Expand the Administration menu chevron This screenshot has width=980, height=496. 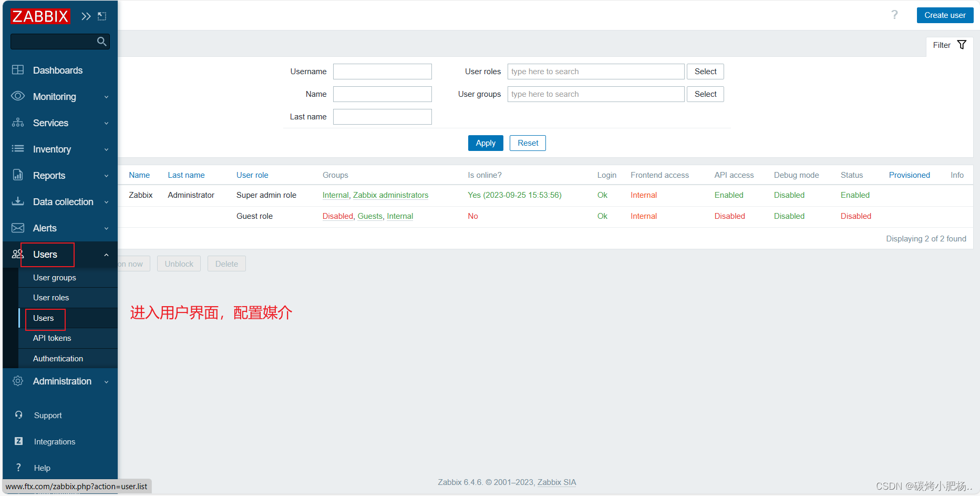106,381
